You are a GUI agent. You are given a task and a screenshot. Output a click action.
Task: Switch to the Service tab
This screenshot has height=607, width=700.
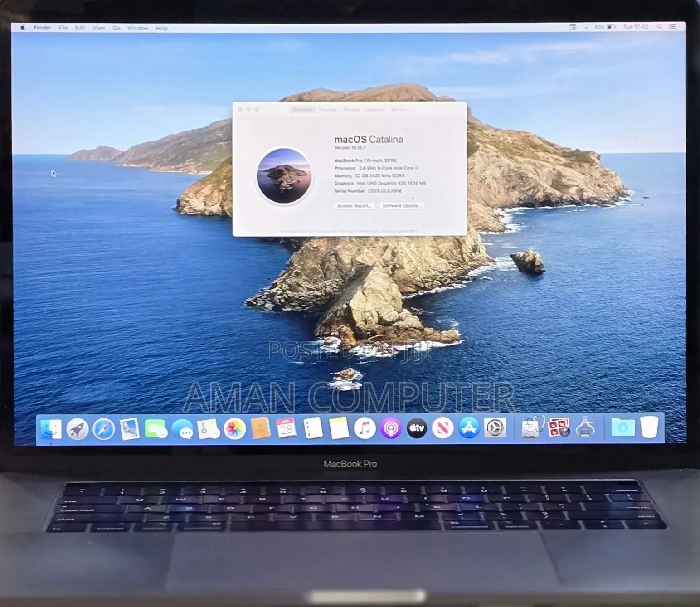(399, 110)
